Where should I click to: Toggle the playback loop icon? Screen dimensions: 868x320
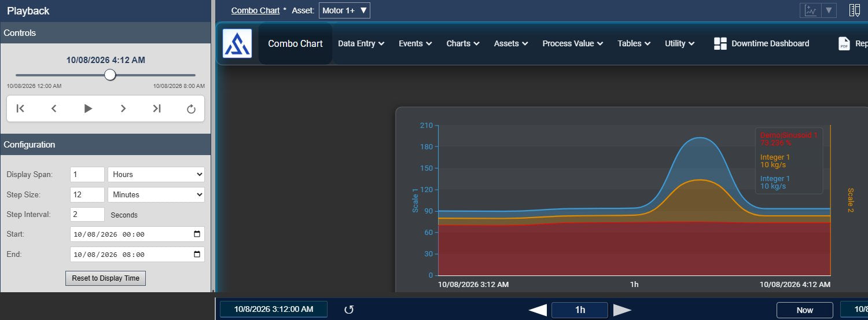pos(191,109)
